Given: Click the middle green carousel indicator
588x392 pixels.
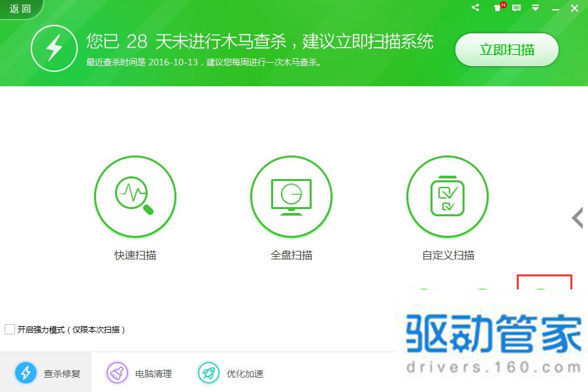Looking at the screenshot, I should 482,289.
